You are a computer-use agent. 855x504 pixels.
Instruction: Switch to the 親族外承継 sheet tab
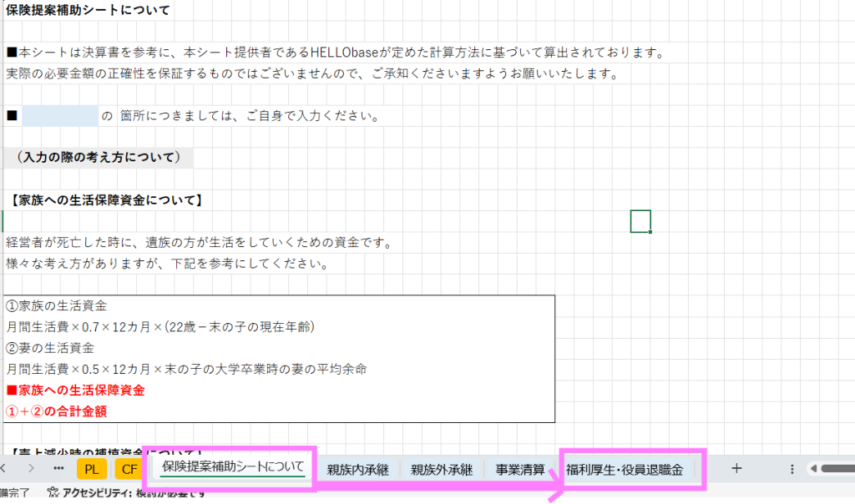click(x=442, y=469)
